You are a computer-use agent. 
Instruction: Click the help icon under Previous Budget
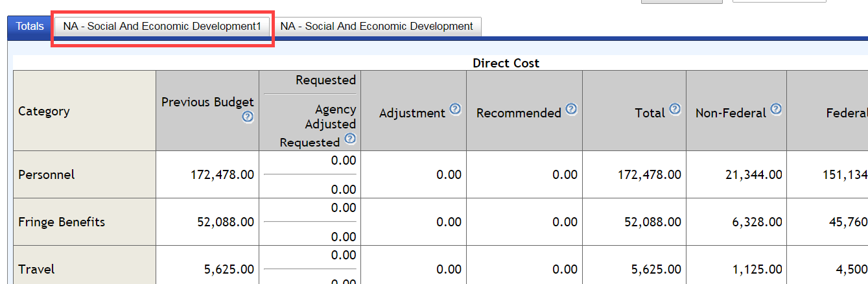(x=248, y=117)
